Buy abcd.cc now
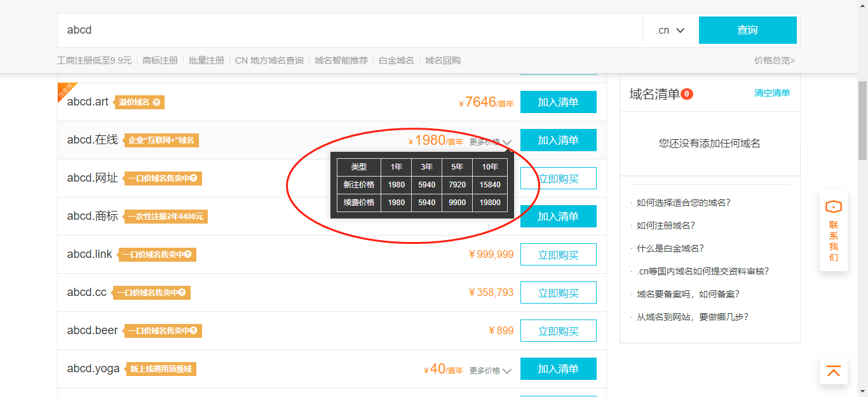 point(559,293)
